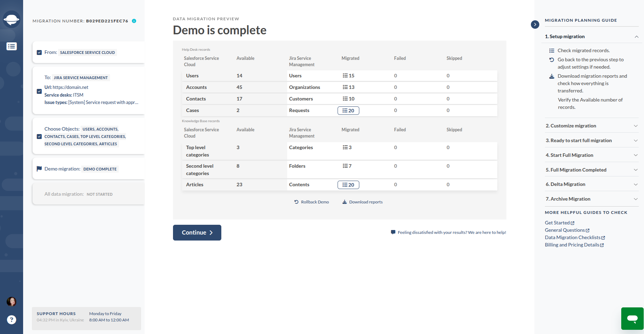This screenshot has width=644, height=334.
Task: View migrated Contents list 20
Action: click(x=348, y=185)
